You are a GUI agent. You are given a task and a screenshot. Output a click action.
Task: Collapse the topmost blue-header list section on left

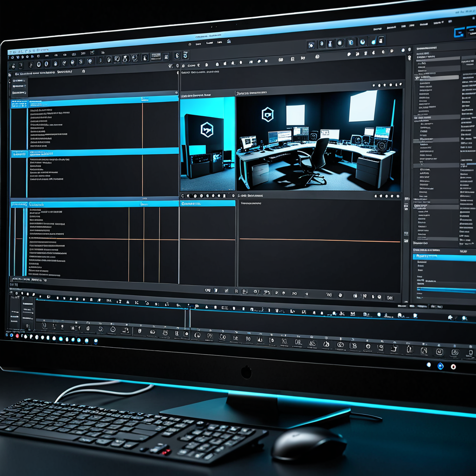click(20, 103)
